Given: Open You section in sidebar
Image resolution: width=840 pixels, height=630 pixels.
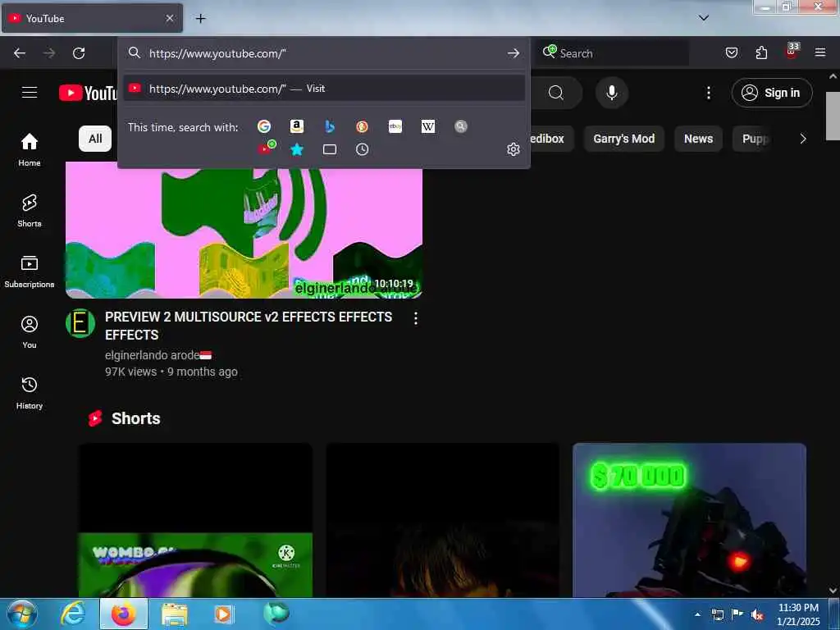Looking at the screenshot, I should click(30, 332).
